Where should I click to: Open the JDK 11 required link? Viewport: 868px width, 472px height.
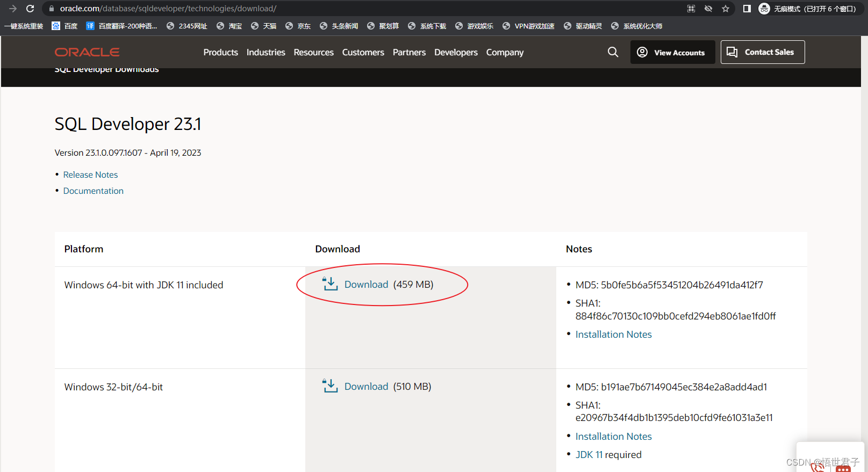[589, 455]
